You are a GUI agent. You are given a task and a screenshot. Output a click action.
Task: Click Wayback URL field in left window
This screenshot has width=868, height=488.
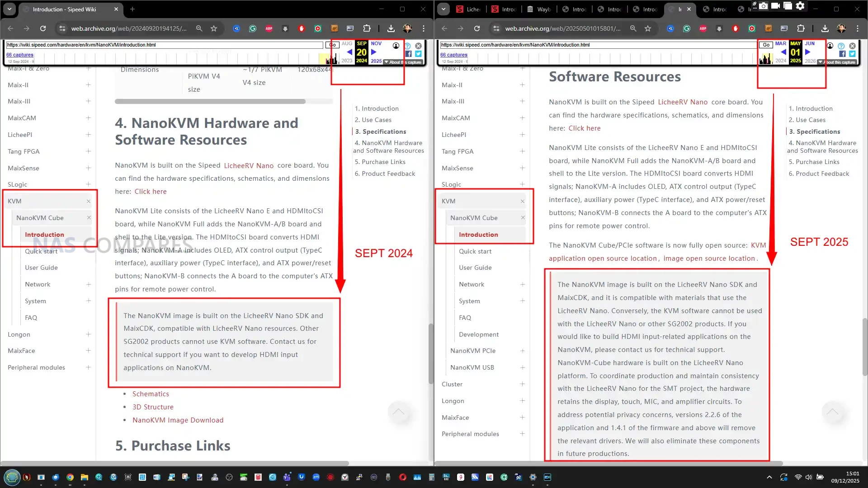(x=165, y=45)
